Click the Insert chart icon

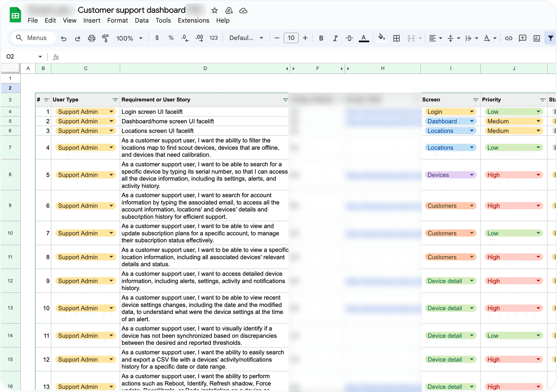(537, 38)
